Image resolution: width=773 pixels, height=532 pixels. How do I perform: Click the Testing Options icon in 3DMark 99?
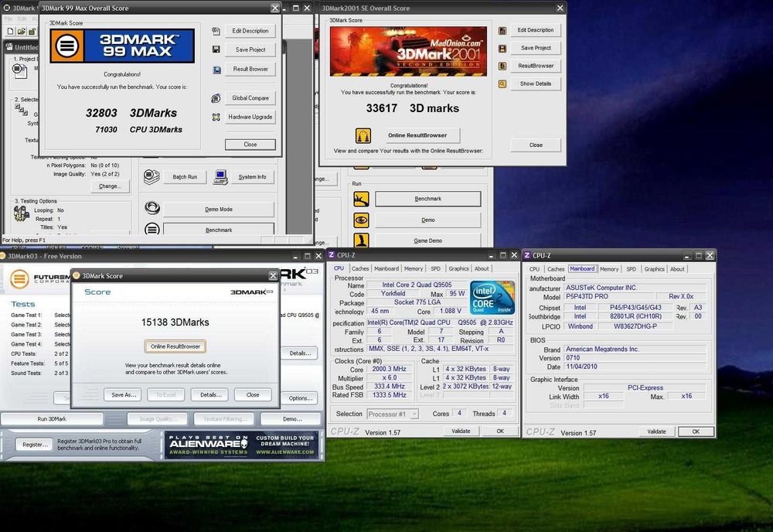tap(21, 213)
